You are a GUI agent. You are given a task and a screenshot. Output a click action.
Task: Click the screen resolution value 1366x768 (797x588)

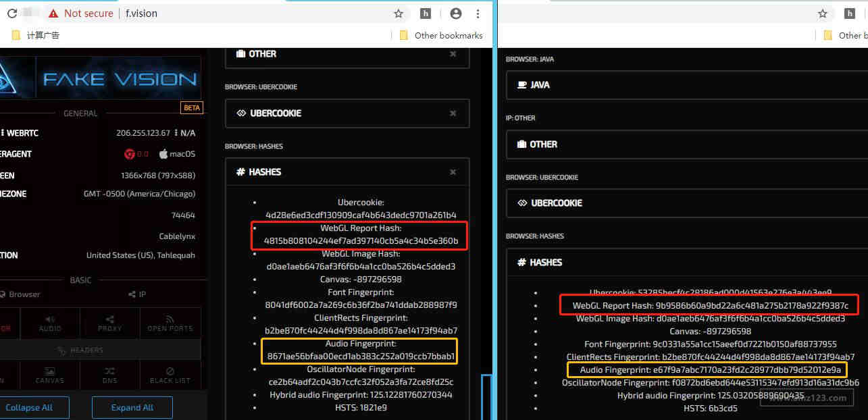click(x=158, y=176)
